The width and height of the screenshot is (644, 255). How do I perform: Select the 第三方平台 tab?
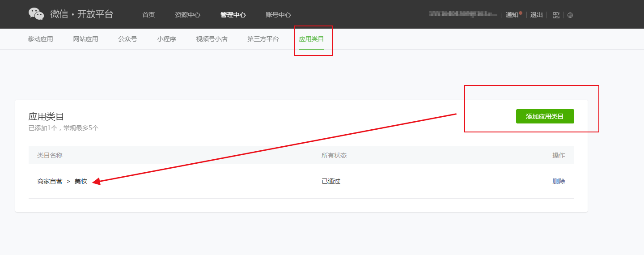pos(263,39)
